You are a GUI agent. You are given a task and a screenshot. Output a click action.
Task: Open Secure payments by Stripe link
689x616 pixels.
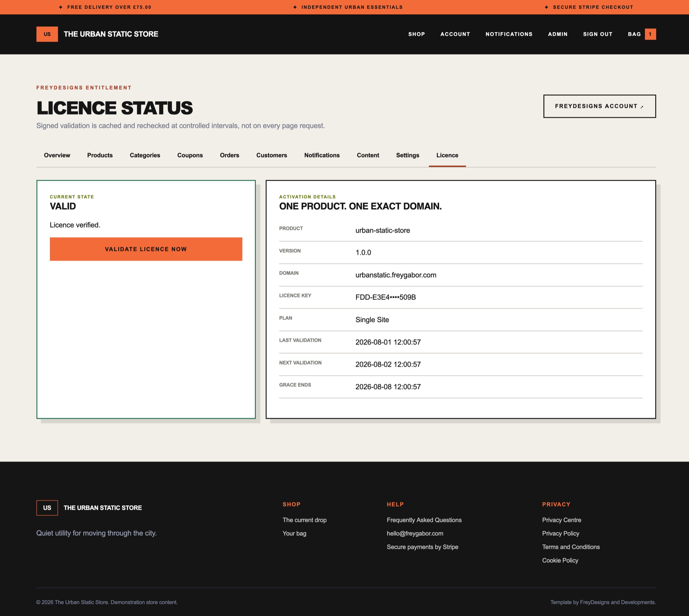pyautogui.click(x=422, y=547)
